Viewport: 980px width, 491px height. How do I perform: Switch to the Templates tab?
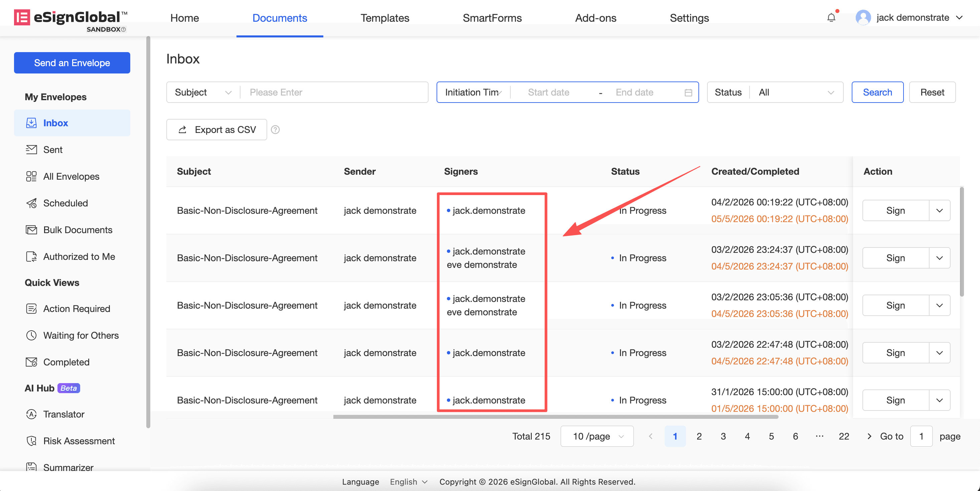point(385,18)
